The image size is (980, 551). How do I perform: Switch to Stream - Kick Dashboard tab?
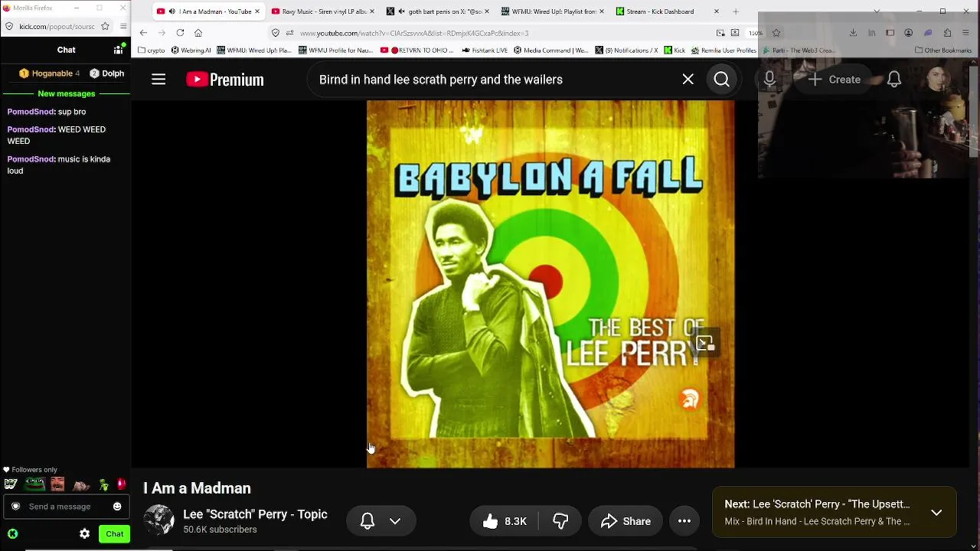tap(667, 11)
